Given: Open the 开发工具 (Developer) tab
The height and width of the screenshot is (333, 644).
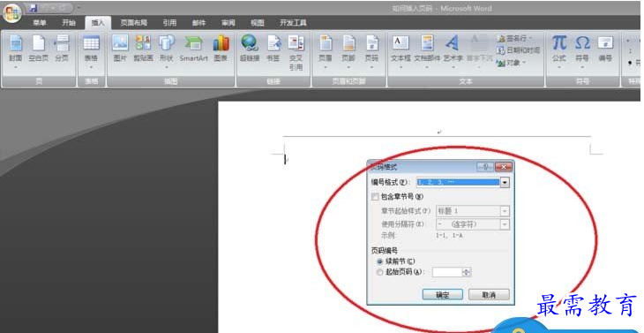Looking at the screenshot, I should point(293,23).
